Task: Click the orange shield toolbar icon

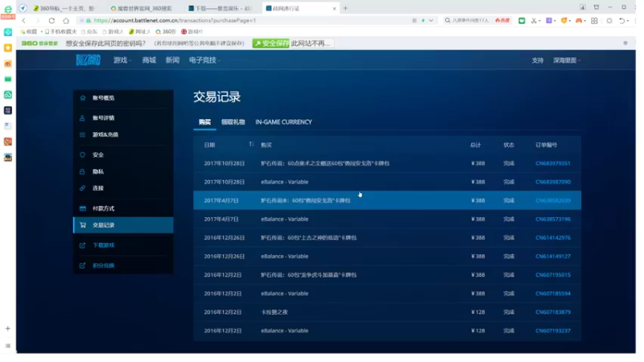Action: tap(564, 21)
